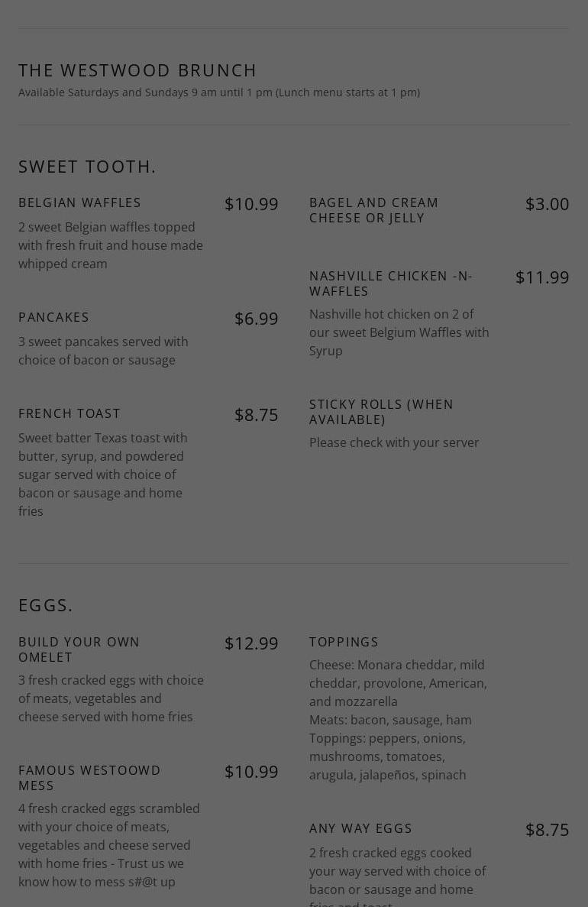Click the 'Please check with your server' note

pyautogui.click(x=394, y=442)
